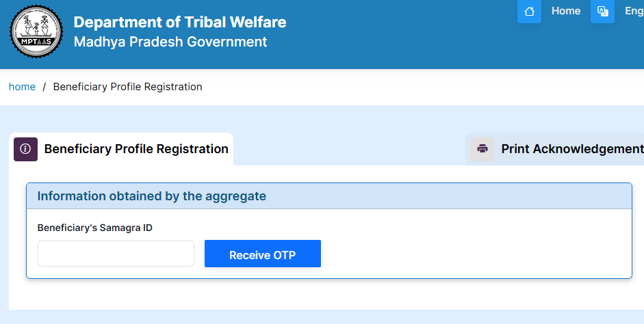Follow the blue home breadcrumb link

pyautogui.click(x=22, y=87)
